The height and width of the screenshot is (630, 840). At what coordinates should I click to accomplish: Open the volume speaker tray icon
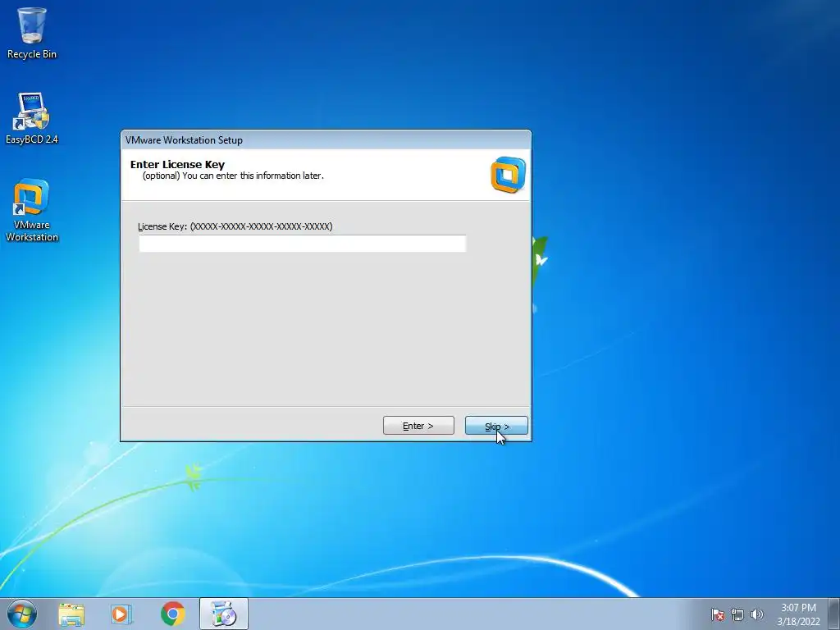tap(756, 614)
